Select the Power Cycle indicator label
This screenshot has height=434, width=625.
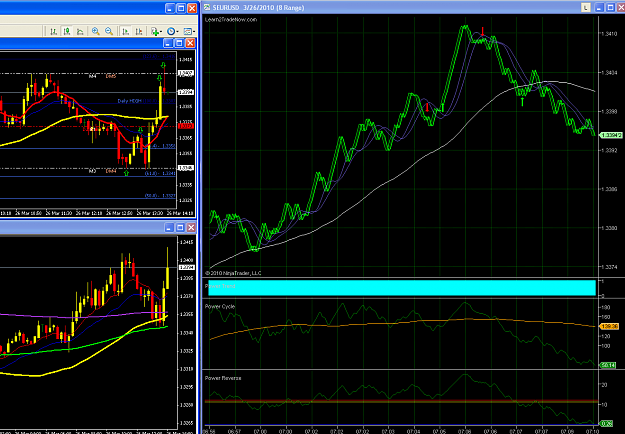pyautogui.click(x=220, y=306)
